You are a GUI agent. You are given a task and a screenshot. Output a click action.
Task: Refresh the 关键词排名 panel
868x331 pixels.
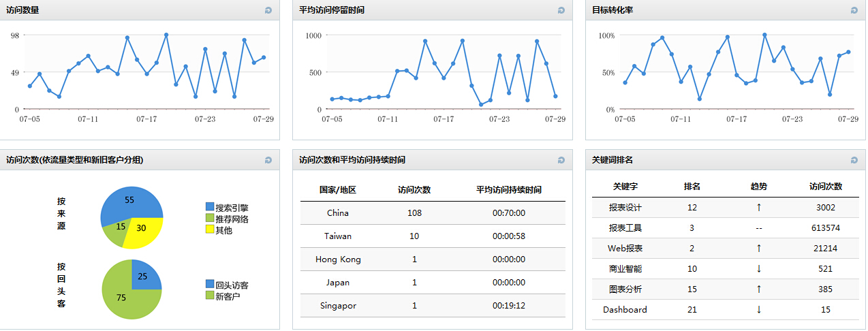coord(854,160)
